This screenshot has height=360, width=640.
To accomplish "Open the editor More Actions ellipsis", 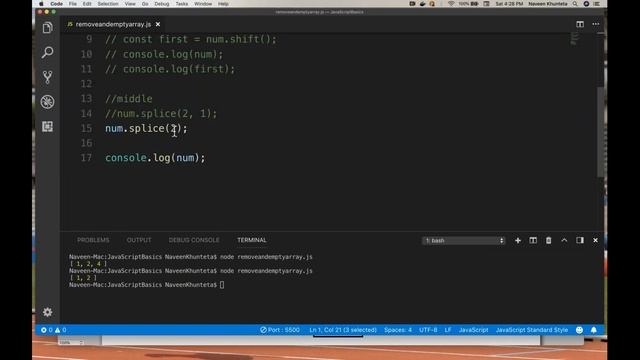I will point(596,24).
